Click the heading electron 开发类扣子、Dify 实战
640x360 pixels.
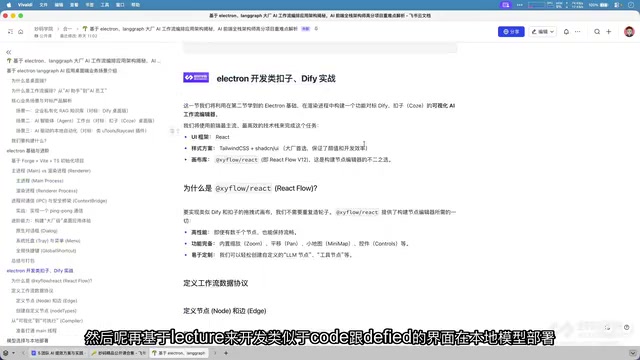[x=276, y=78]
